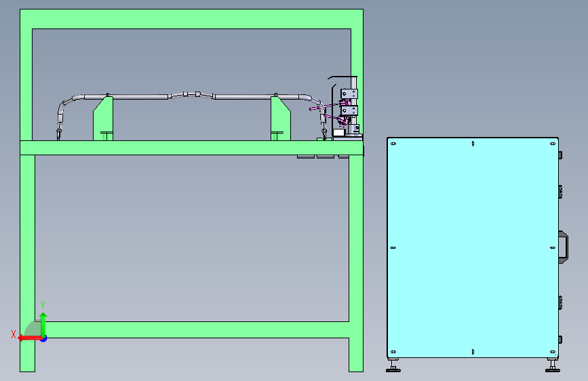Select the top-left corner screw on the cyan panel
The image size is (588, 381).
(x=393, y=144)
